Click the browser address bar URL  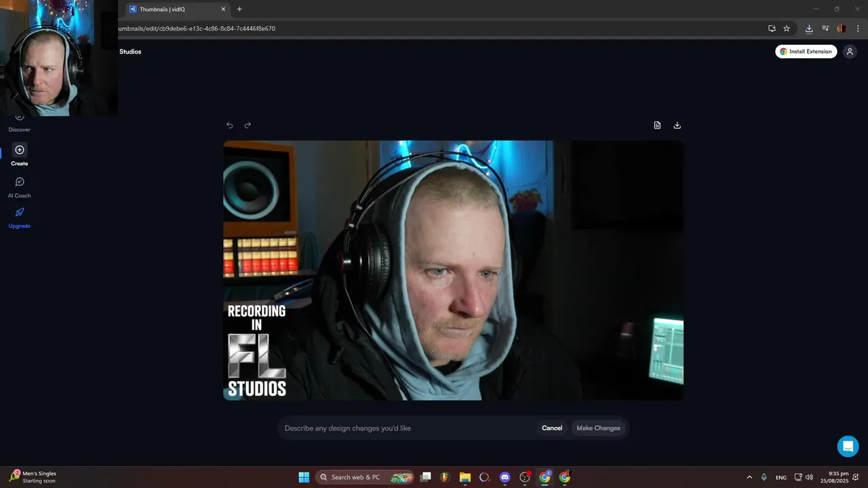pos(197,28)
